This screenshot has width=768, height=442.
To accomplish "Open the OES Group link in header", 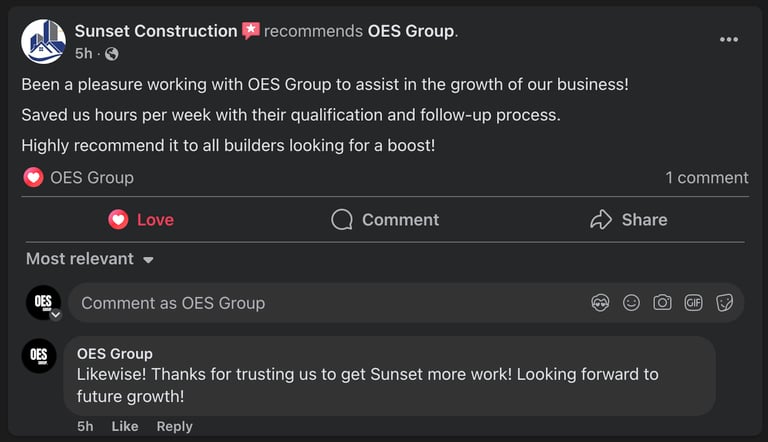I will [411, 31].
